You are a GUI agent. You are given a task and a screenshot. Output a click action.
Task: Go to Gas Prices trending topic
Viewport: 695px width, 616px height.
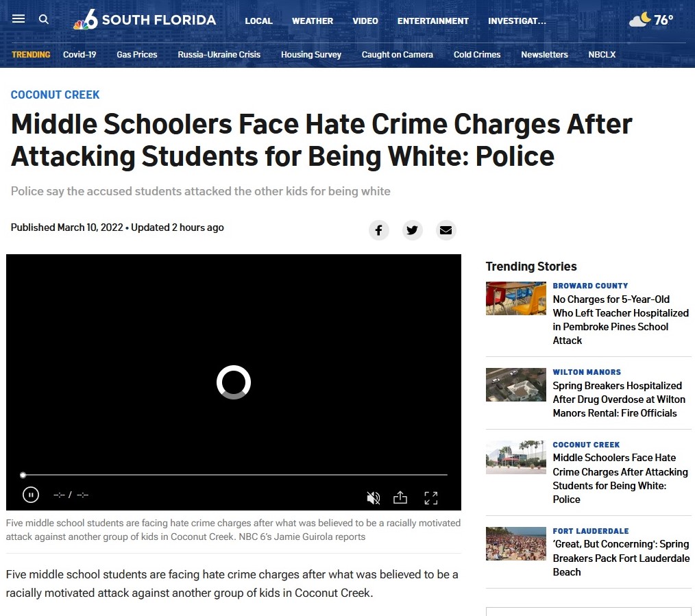[137, 55]
